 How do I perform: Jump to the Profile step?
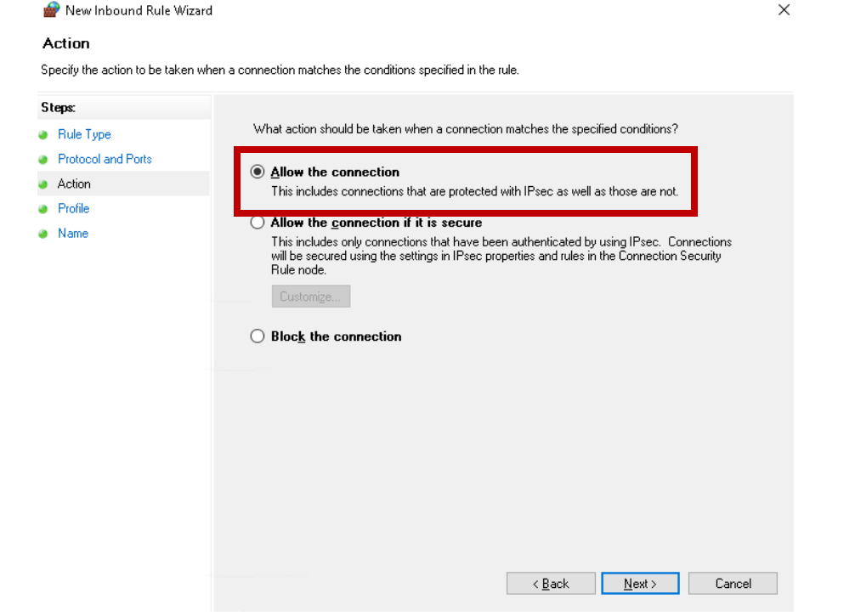[x=73, y=208]
